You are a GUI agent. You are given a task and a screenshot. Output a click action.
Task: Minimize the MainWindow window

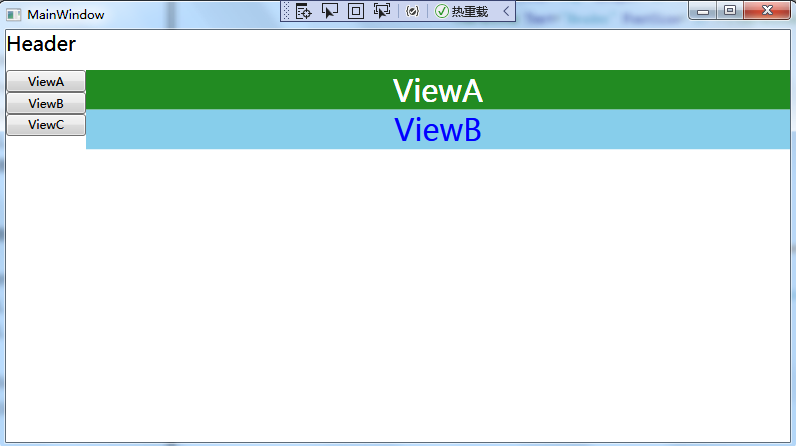(x=703, y=11)
